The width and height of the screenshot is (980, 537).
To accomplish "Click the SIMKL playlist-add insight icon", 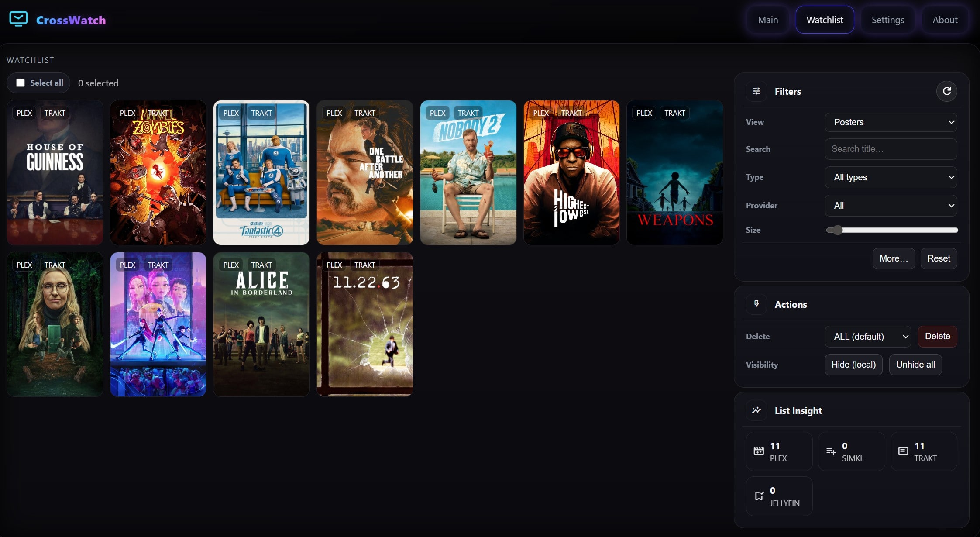I will (831, 451).
